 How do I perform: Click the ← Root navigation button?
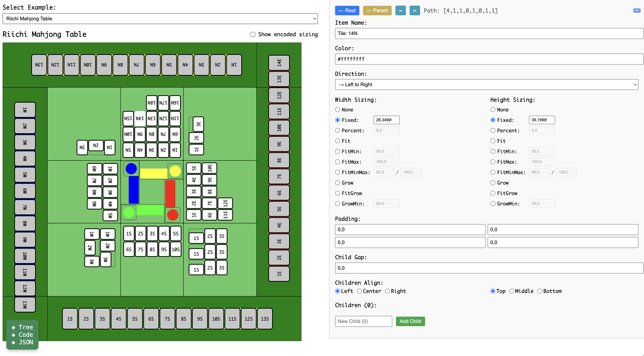[x=347, y=10]
